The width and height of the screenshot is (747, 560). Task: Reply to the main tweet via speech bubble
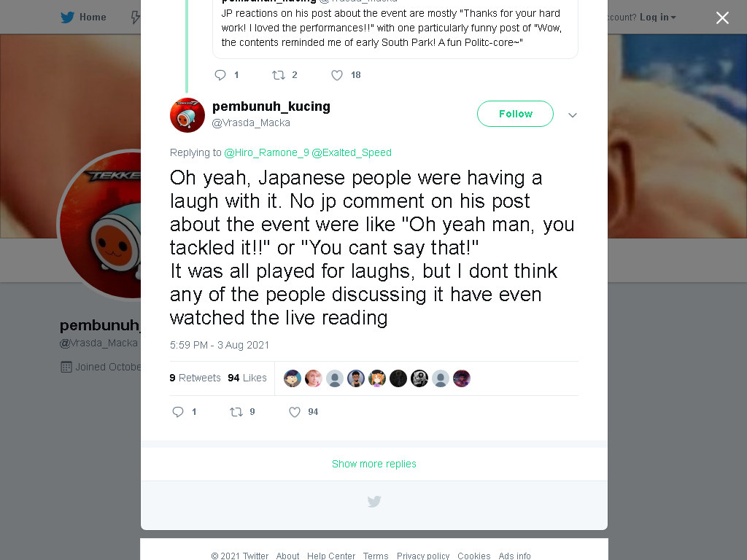[178, 412]
